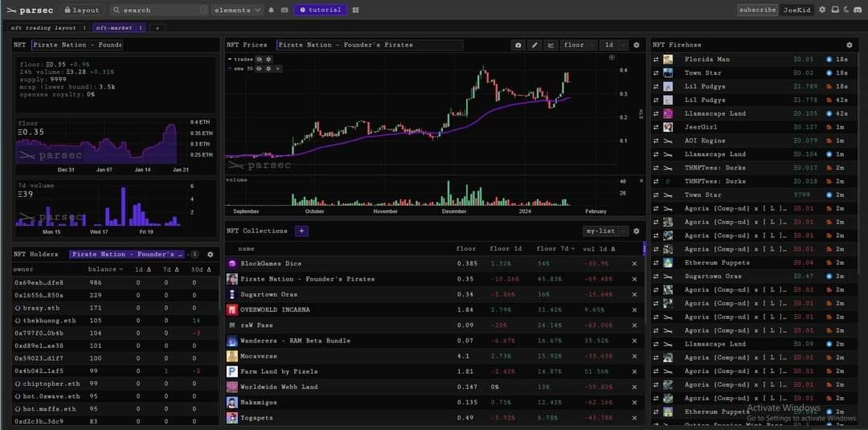Open top bar settings gear
This screenshot has height=430, width=868.
tap(822, 10)
